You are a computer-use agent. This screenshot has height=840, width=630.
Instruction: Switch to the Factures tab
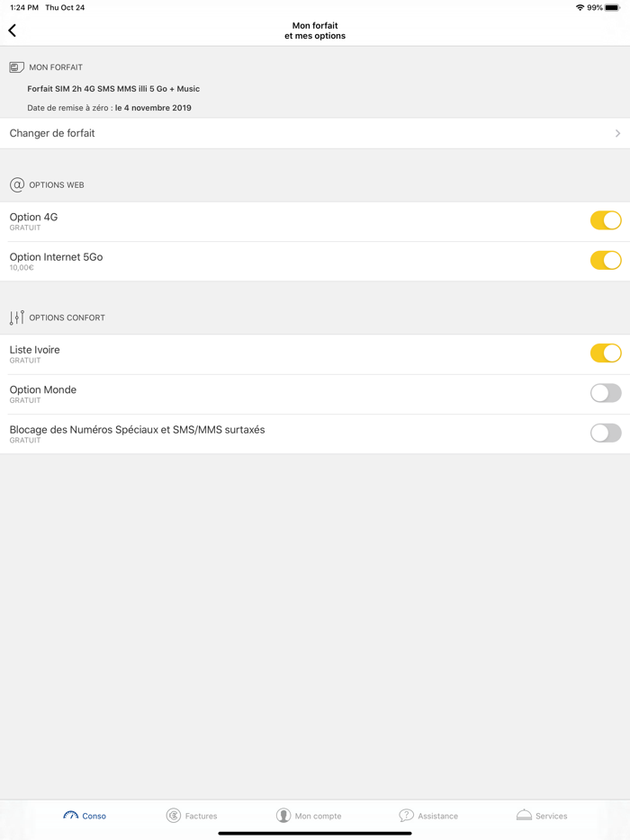click(x=192, y=815)
